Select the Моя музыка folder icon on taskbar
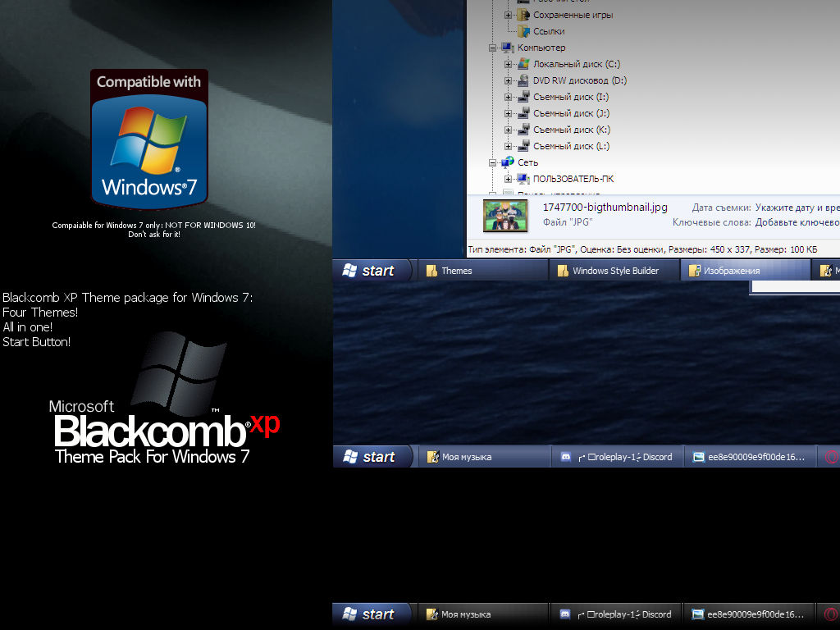The width and height of the screenshot is (840, 630). (x=432, y=456)
